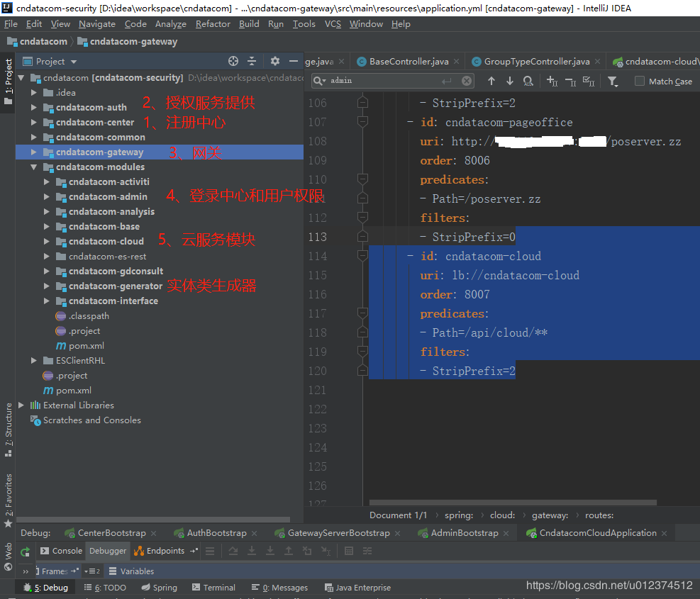
Task: Open the Terminal tool window
Action: (213, 588)
